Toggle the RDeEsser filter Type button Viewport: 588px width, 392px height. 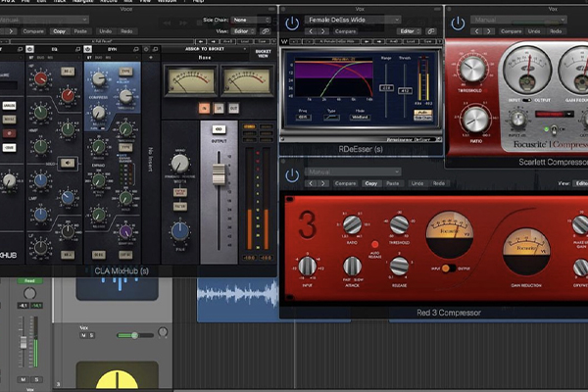pyautogui.click(x=331, y=118)
